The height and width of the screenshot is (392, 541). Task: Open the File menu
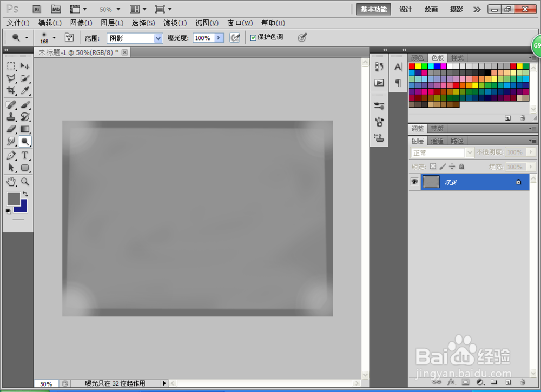(18, 23)
